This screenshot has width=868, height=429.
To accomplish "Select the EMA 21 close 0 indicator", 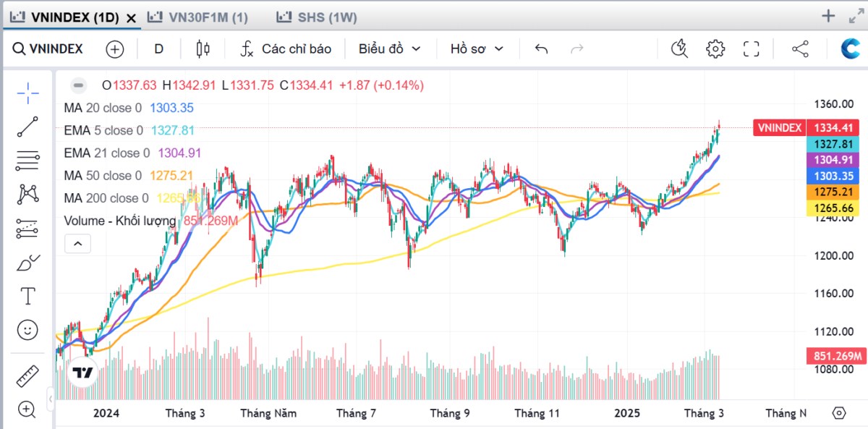I will pyautogui.click(x=107, y=153).
